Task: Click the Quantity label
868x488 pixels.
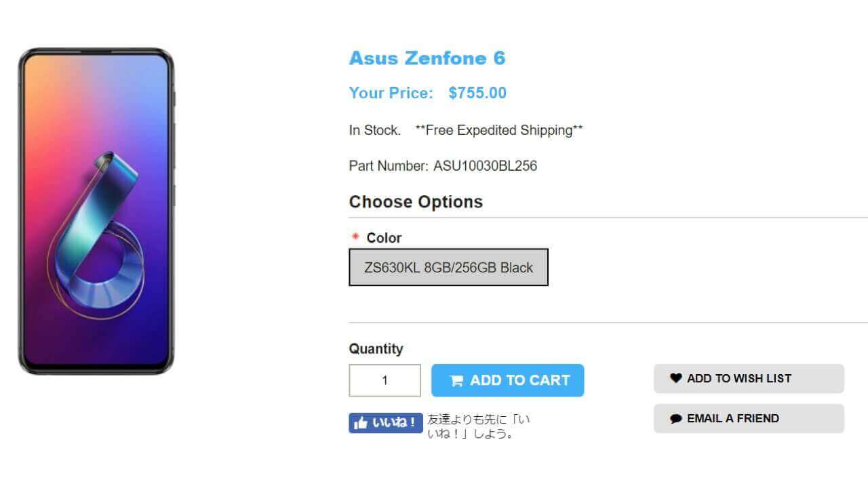Action: (376, 348)
